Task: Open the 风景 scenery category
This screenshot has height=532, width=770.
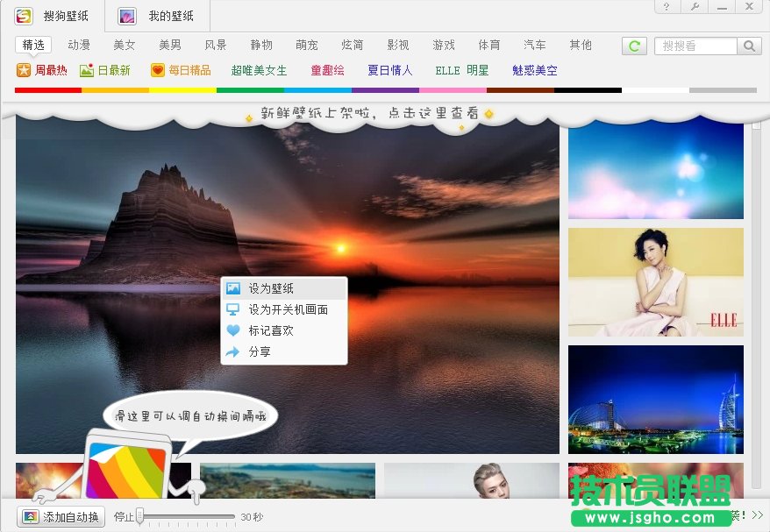Action: (215, 45)
